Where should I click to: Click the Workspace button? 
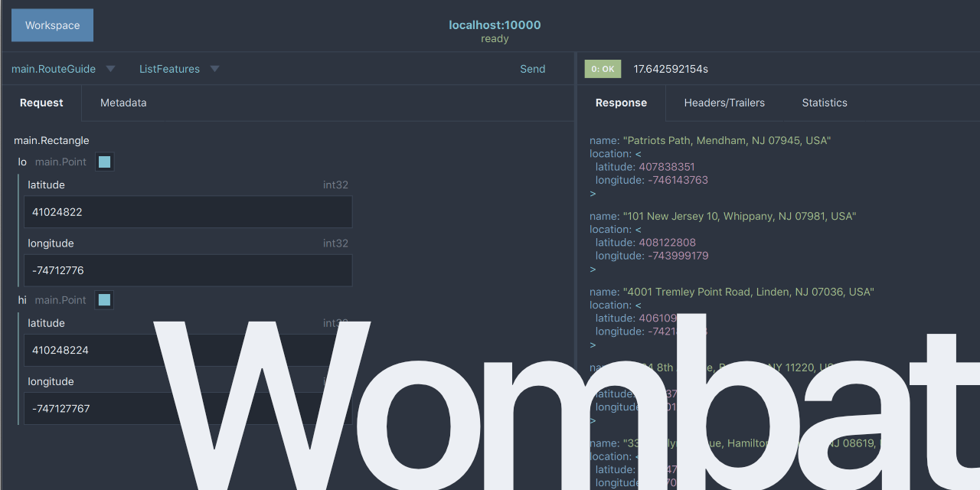point(52,25)
